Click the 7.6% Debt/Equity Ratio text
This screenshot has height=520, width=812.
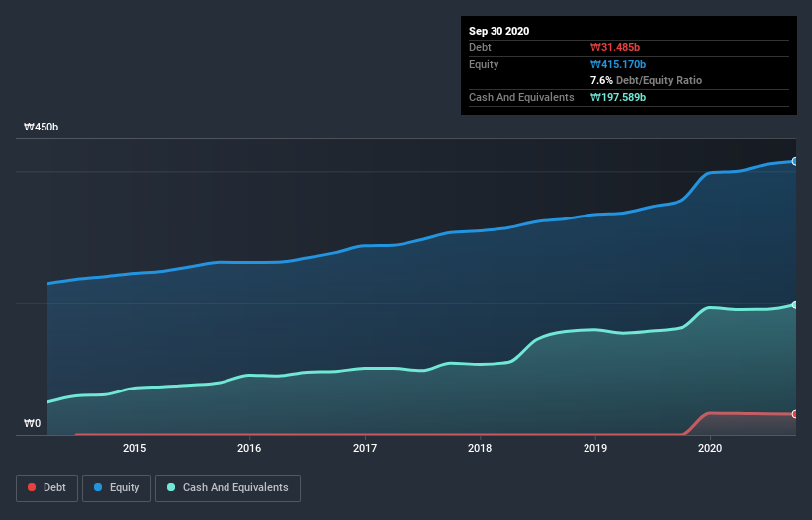point(646,80)
